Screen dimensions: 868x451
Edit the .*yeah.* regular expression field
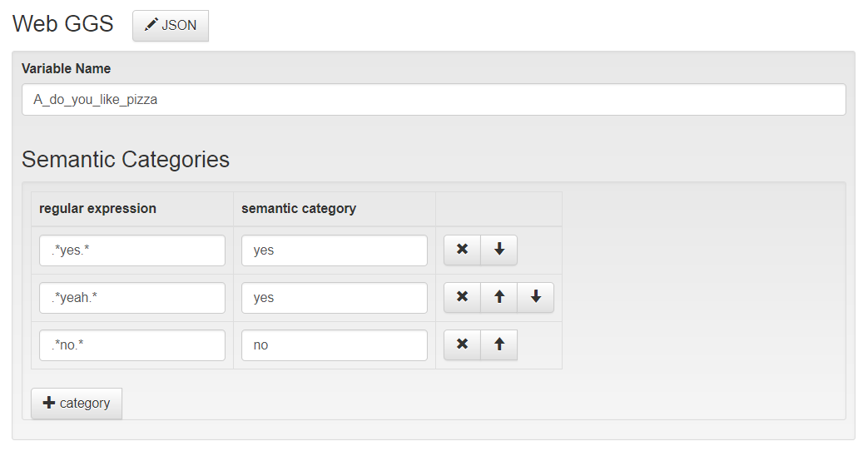pyautogui.click(x=132, y=298)
